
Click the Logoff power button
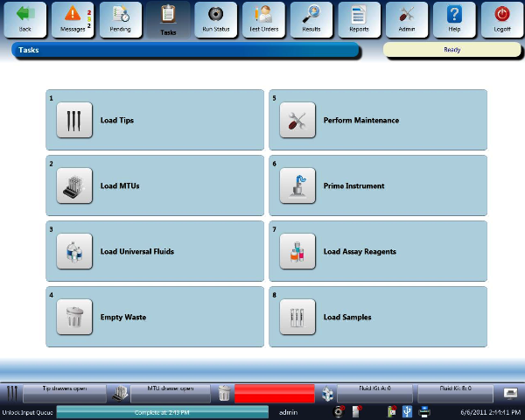click(502, 19)
